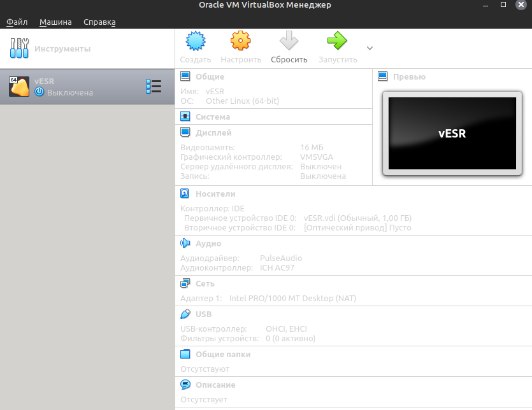
Task: Click the Описание speech bubble icon
Action: click(x=185, y=385)
